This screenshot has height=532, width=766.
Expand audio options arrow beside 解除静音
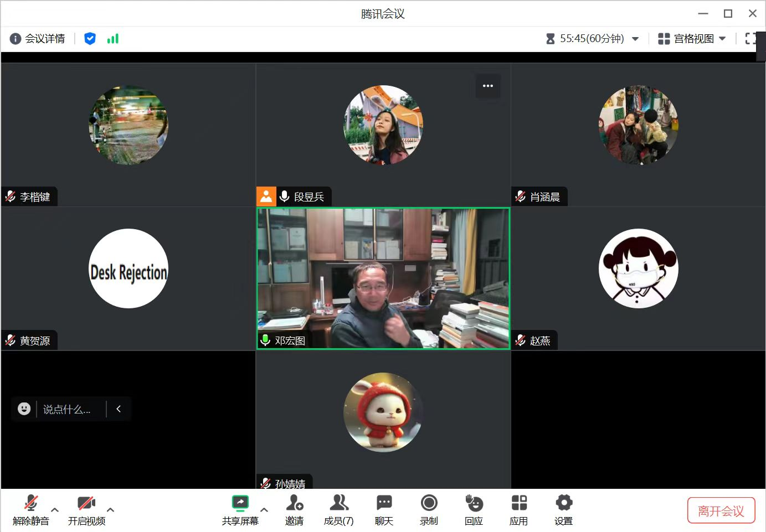pyautogui.click(x=55, y=510)
